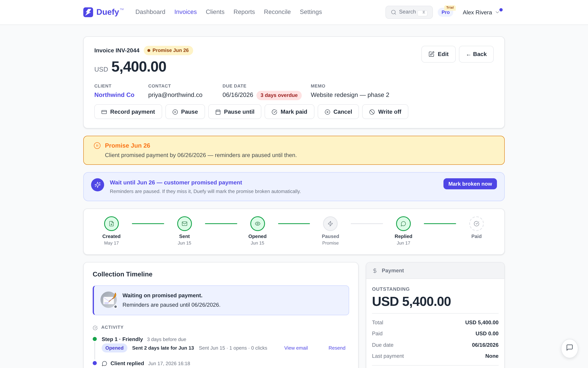The image size is (588, 368).
Task: Click the Collection Timeline heading
Action: 122,274
